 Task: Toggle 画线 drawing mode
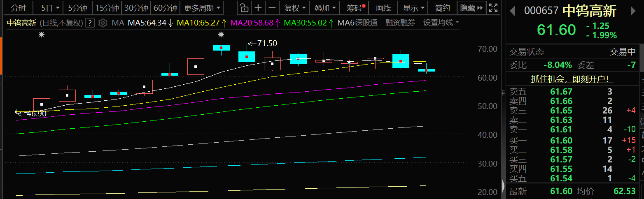(x=383, y=8)
